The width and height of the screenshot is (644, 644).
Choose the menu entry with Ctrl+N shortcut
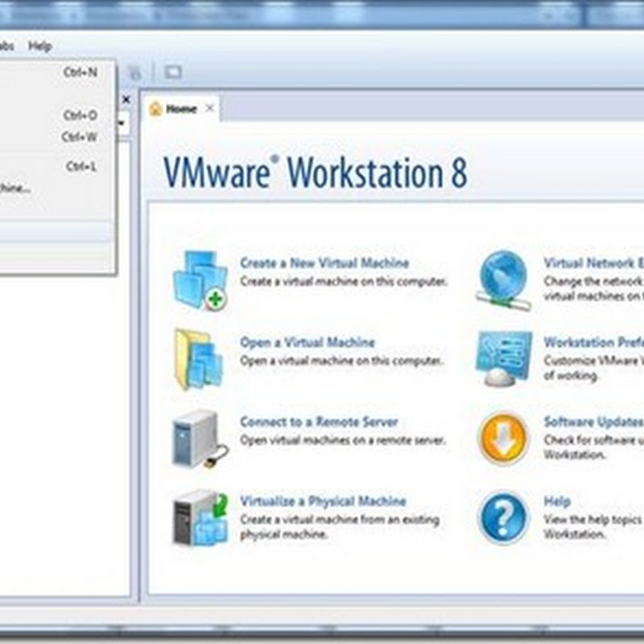[x=56, y=72]
